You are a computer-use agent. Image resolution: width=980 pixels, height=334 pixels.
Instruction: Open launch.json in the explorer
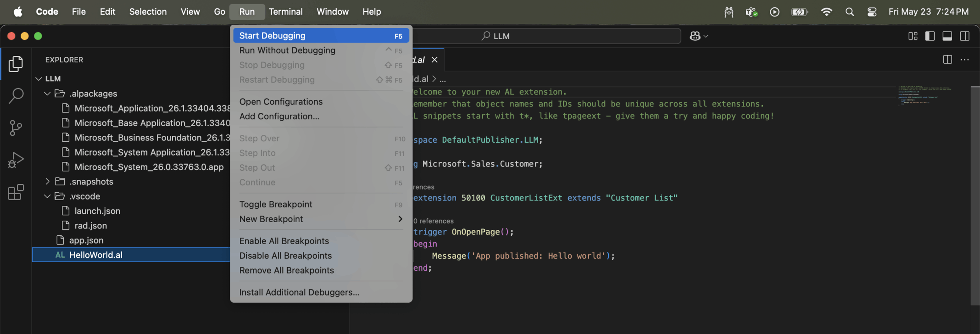pyautogui.click(x=97, y=211)
